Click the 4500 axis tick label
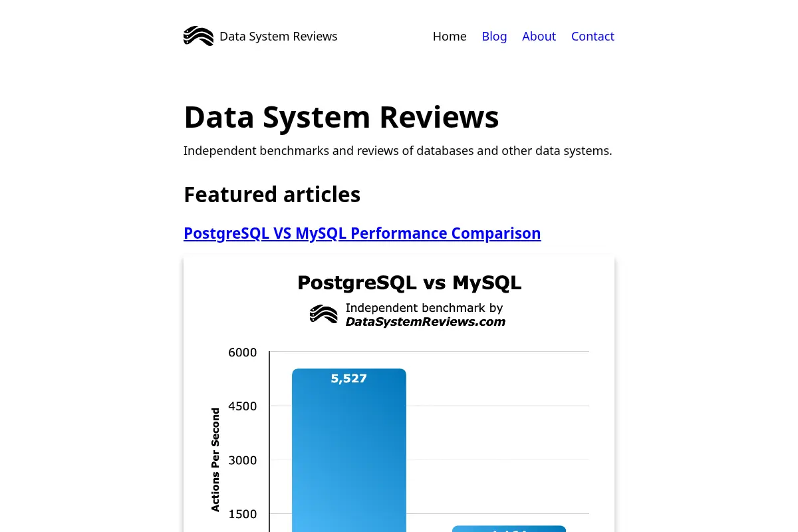Screen dimensions: 798x532 [x=243, y=406]
